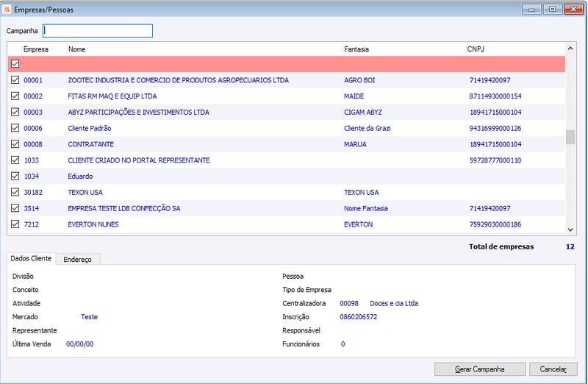
Task: Click the Nome Fantasia cell
Action: click(x=366, y=208)
